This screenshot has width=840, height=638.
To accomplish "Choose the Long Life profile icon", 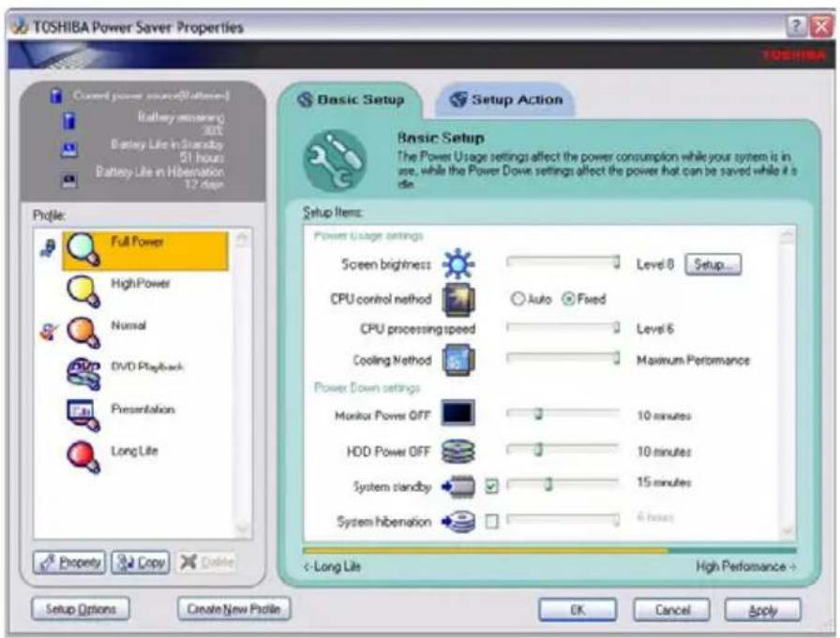I will [x=83, y=457].
